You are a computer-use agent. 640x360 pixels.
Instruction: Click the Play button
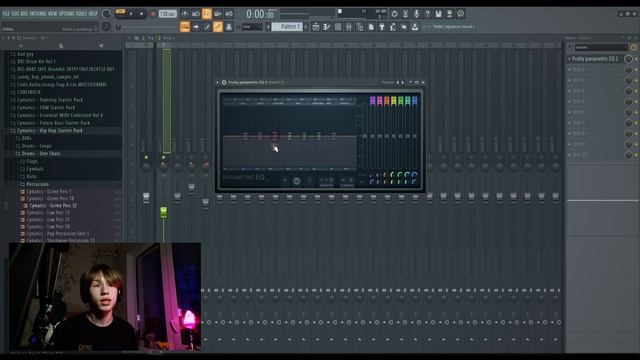[131, 14]
